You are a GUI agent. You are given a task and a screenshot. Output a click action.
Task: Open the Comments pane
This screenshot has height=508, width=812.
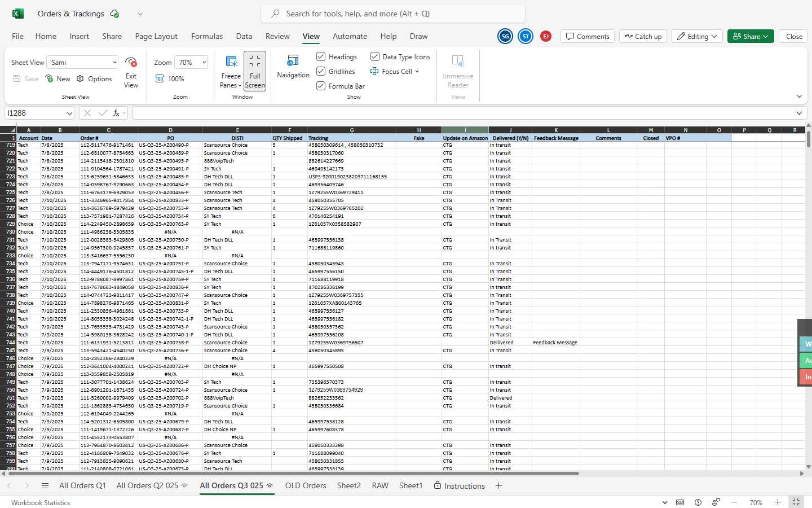coord(588,36)
